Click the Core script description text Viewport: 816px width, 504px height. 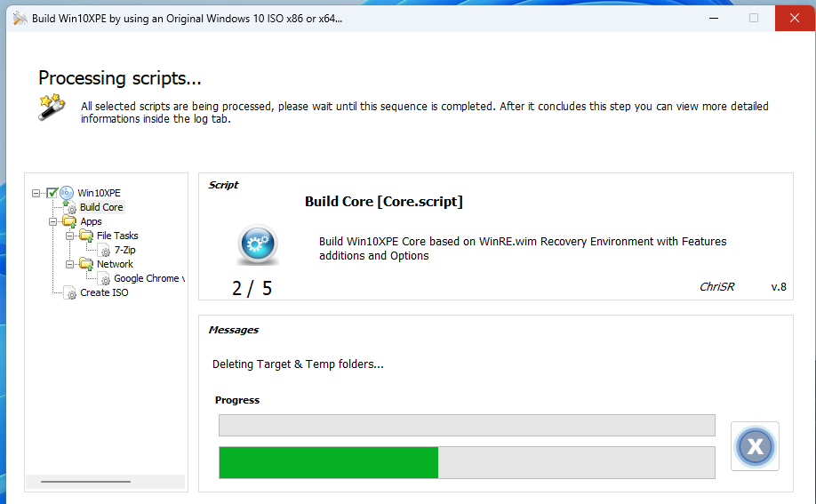pyautogui.click(x=523, y=248)
